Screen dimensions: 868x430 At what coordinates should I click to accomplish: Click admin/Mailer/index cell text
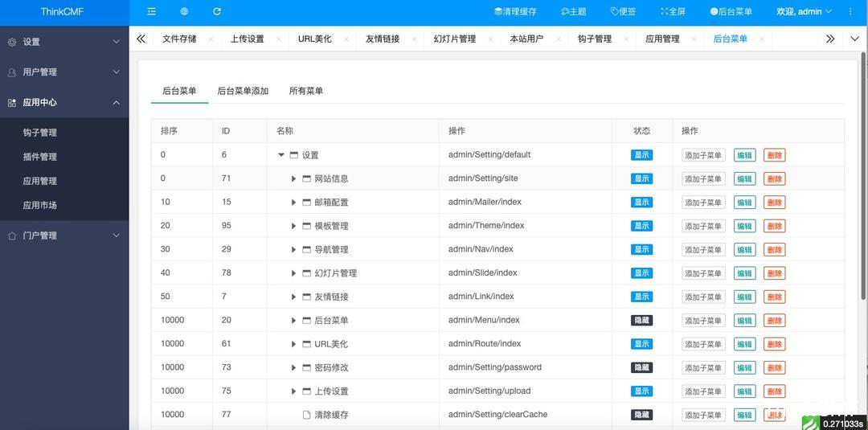tap(485, 202)
